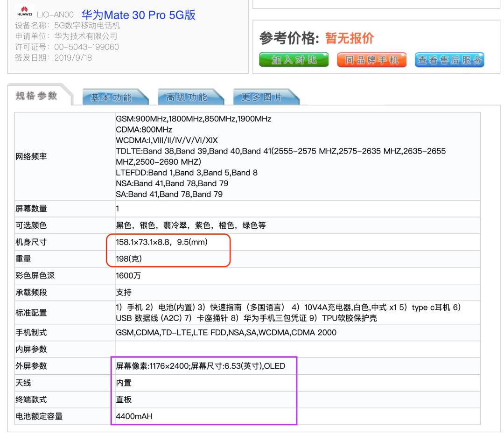Click the SA:Band 41 line
Image resolution: width=504 pixels, height=434 pixels.
pyautogui.click(x=169, y=194)
